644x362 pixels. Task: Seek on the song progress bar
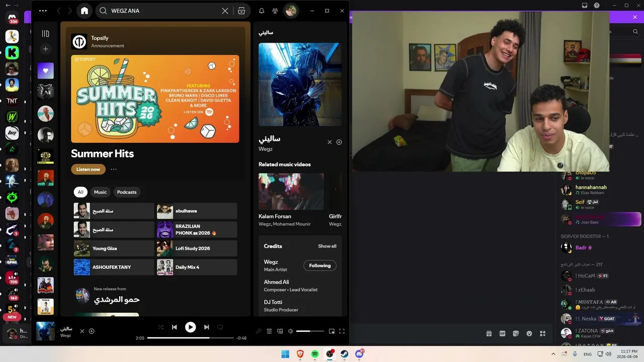pos(191,338)
